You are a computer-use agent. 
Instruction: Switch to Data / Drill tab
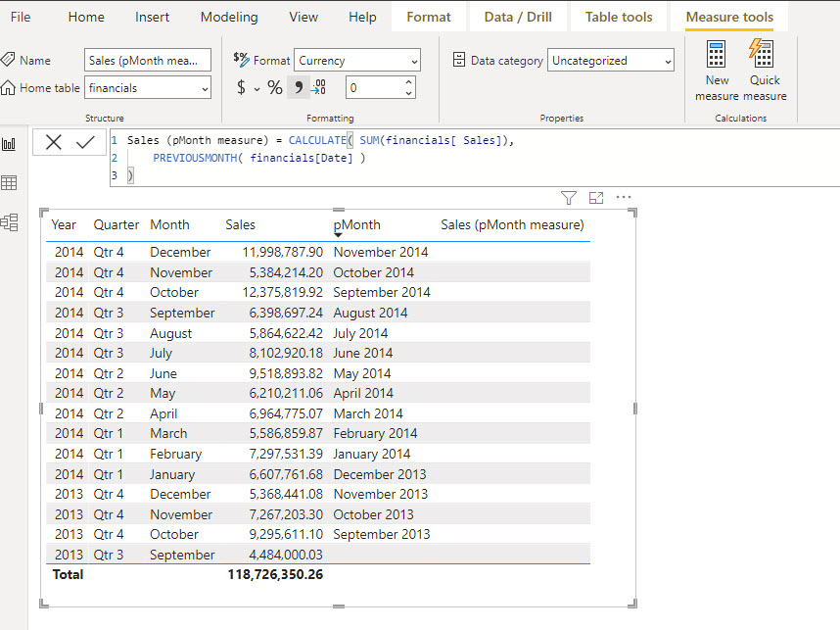pyautogui.click(x=518, y=17)
